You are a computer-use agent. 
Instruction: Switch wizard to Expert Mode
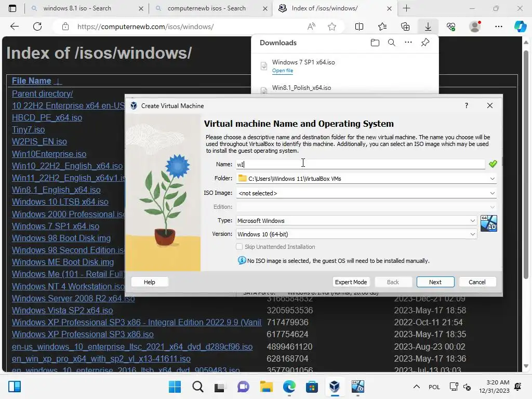point(351,282)
